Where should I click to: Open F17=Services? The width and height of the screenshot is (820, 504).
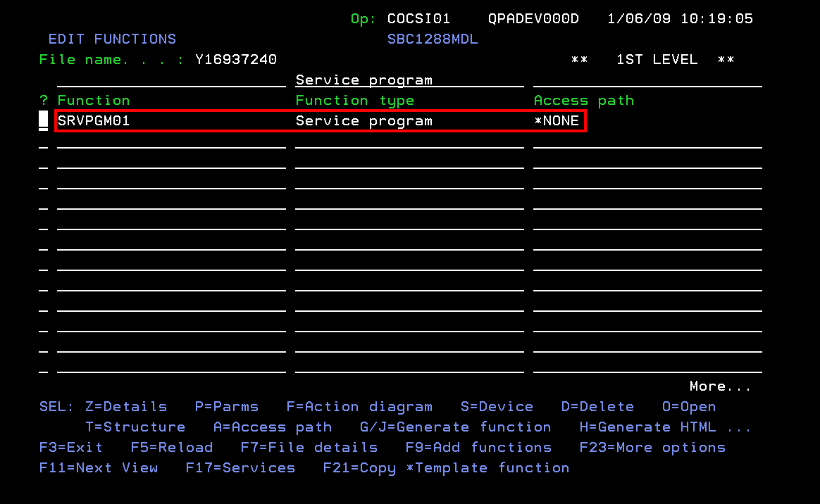240,468
